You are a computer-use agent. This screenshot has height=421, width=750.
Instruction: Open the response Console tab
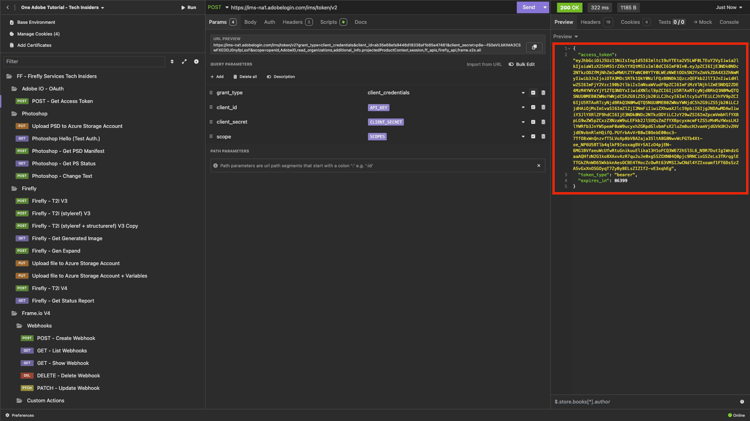click(729, 22)
